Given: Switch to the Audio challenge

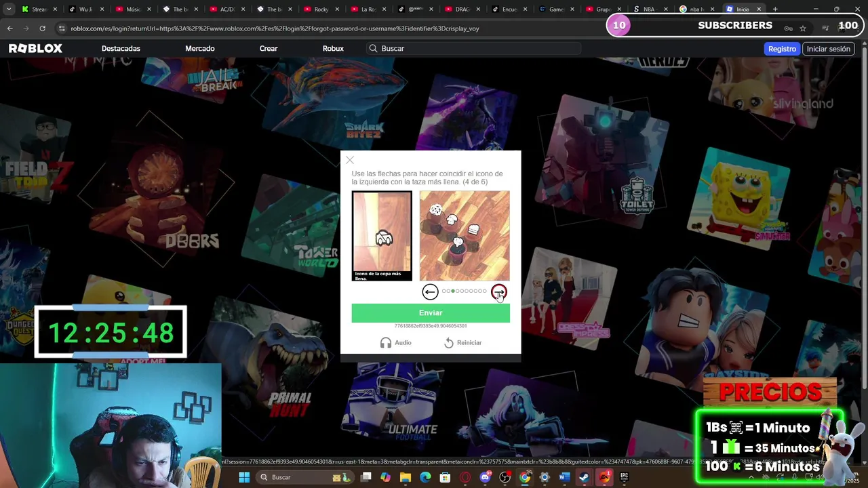Looking at the screenshot, I should pos(396,343).
